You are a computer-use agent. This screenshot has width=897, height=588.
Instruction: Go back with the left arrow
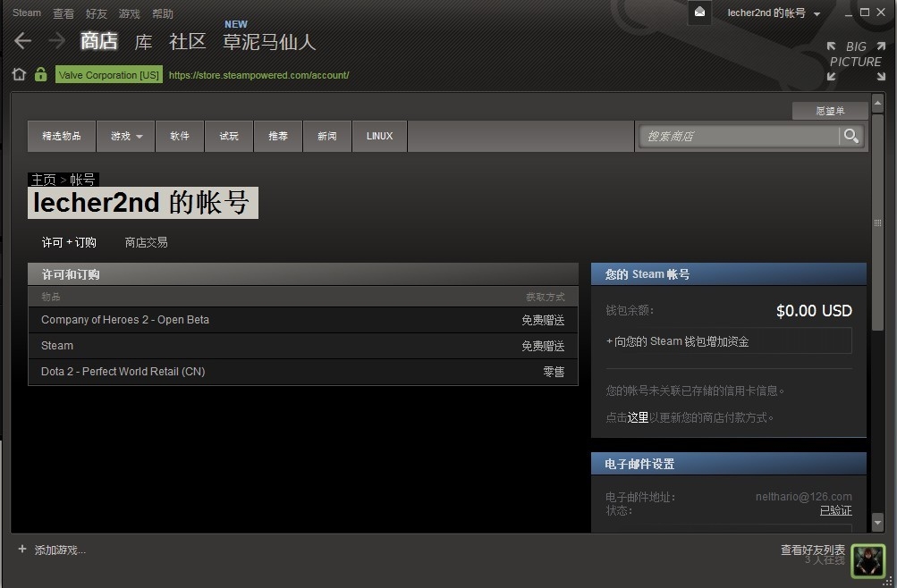pyautogui.click(x=23, y=40)
